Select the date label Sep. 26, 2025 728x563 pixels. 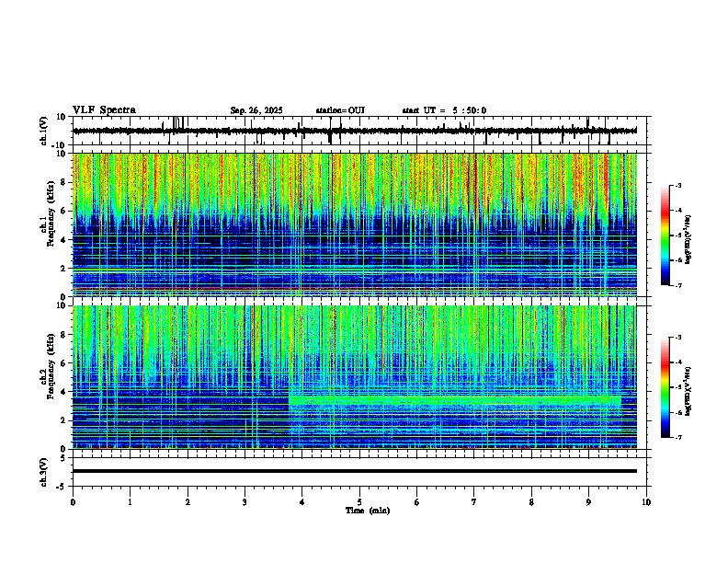point(256,110)
